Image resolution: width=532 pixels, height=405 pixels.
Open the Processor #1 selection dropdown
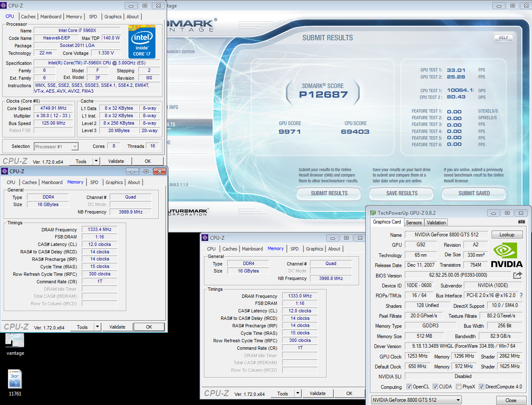(x=56, y=147)
